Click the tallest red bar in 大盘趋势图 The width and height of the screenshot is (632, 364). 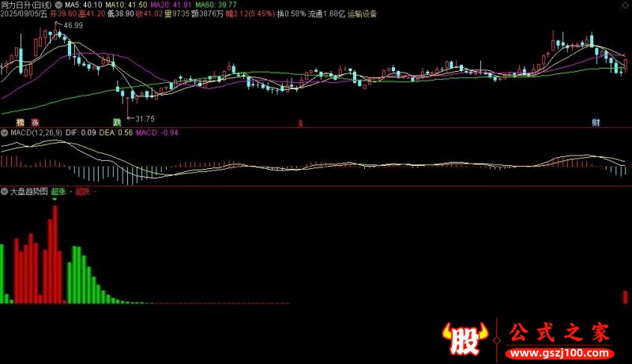coord(55,254)
